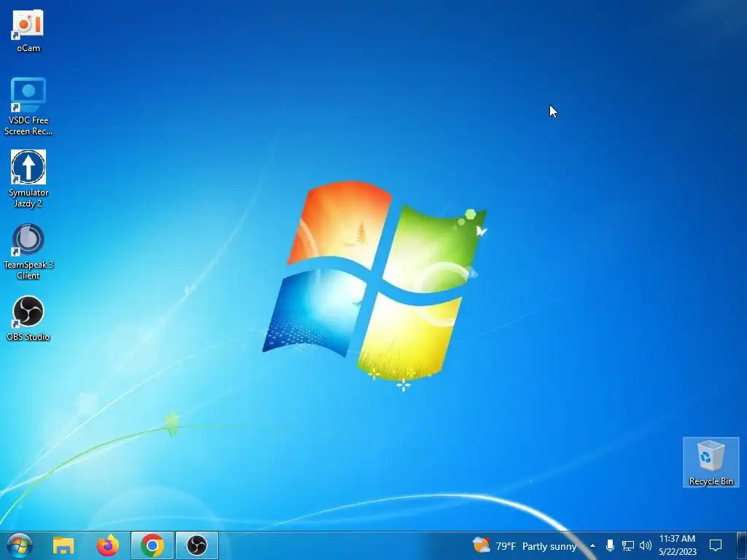Open File Explorer from the taskbar
Image resolution: width=747 pixels, height=560 pixels.
point(63,545)
